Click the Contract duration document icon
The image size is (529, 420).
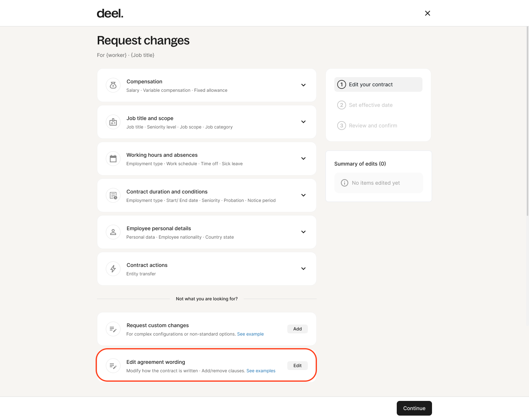click(113, 195)
